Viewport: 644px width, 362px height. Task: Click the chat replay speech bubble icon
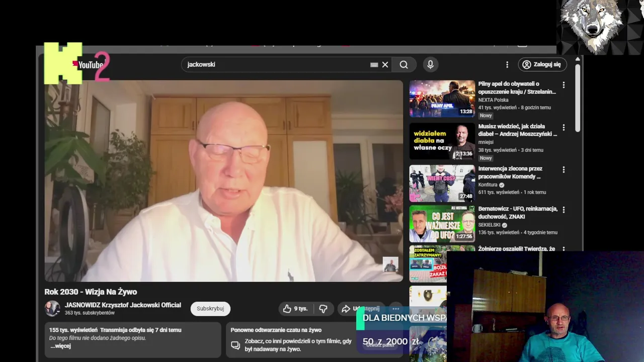tap(235, 345)
